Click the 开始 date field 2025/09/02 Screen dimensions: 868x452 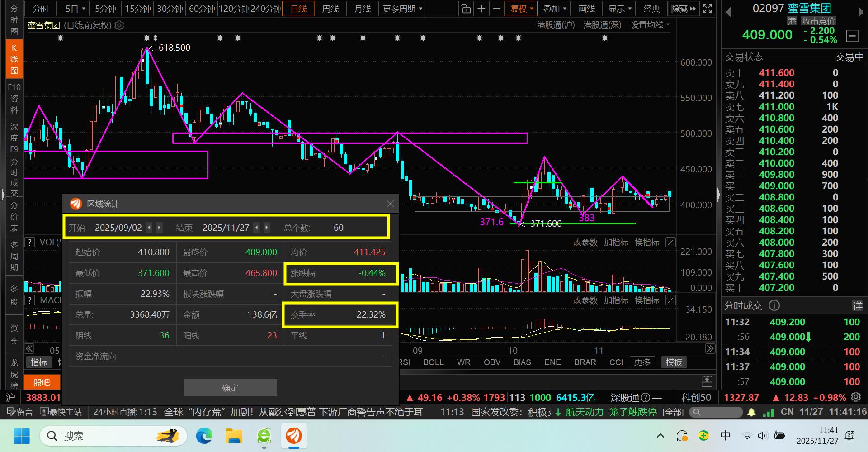pos(118,228)
